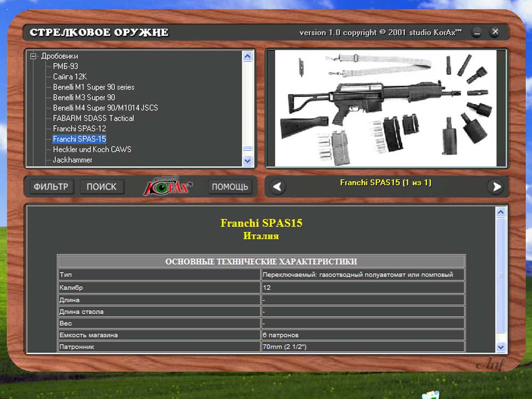
Task: Select Heckler und Koch CAWS
Action: pyautogui.click(x=92, y=149)
